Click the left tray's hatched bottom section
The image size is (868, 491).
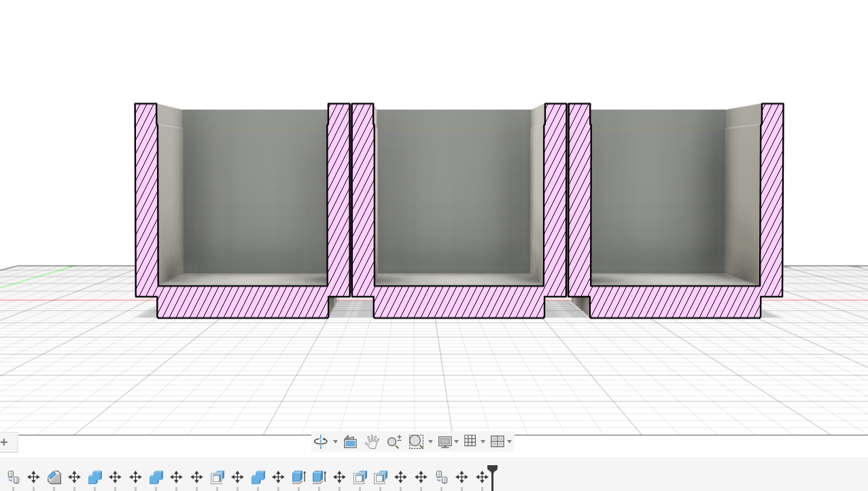243,302
